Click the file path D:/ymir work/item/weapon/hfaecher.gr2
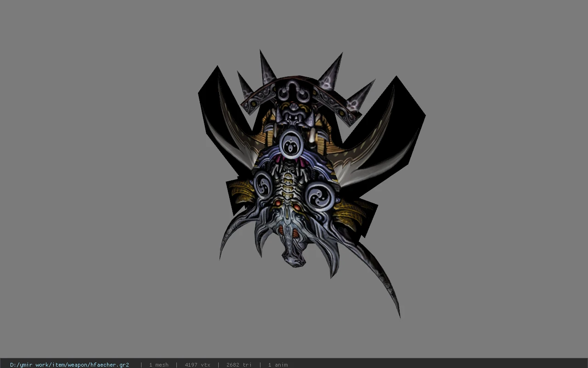 coord(69,365)
